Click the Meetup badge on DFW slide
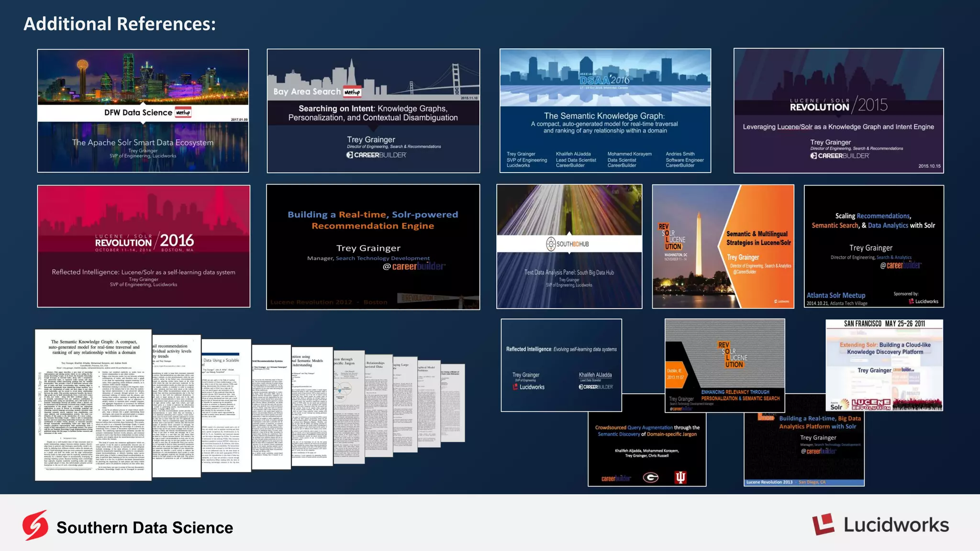Viewport: 980px width, 551px height. pyautogui.click(x=183, y=112)
